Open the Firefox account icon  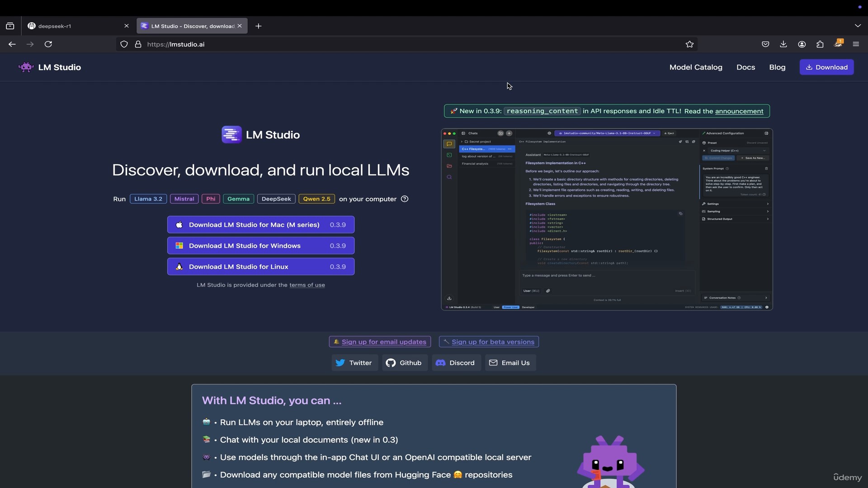(802, 44)
